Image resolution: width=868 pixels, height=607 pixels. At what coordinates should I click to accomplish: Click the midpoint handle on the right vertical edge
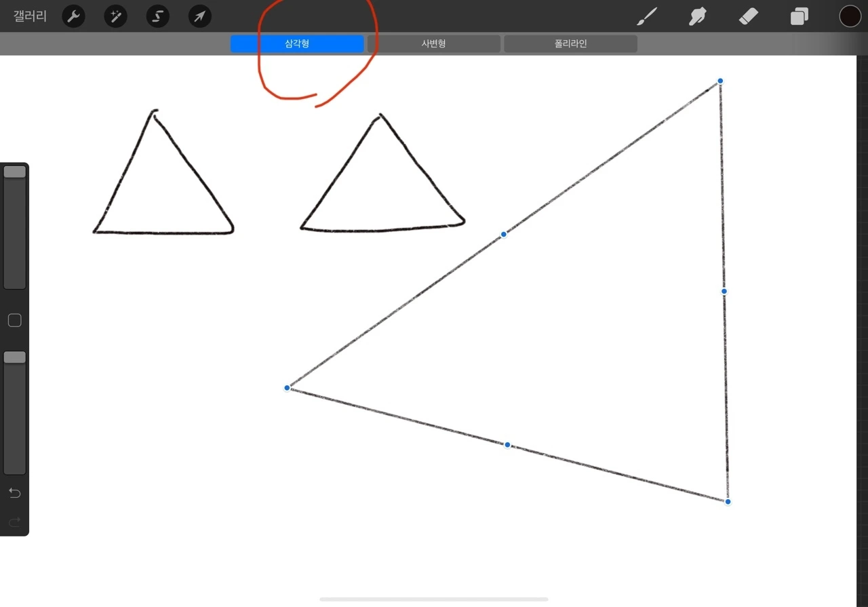(724, 291)
